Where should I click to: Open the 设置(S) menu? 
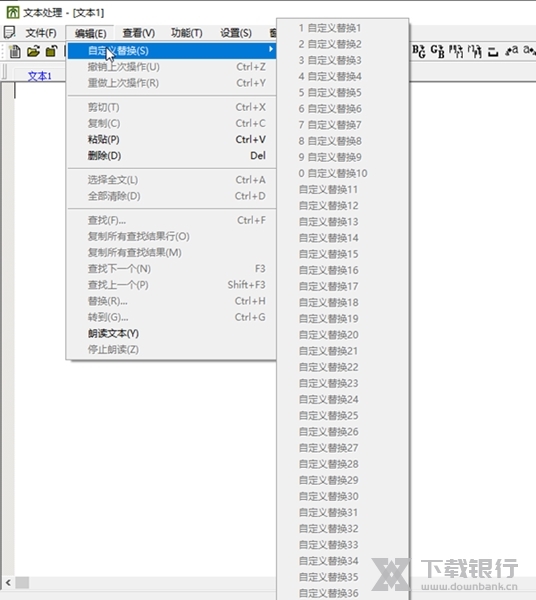coord(236,33)
